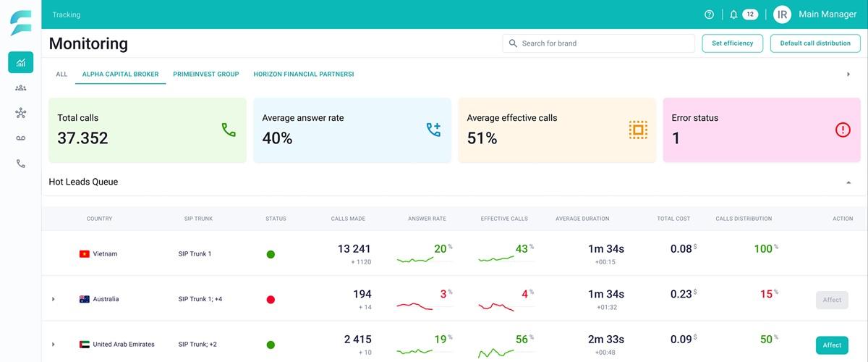Open Default call distribution

(815, 43)
